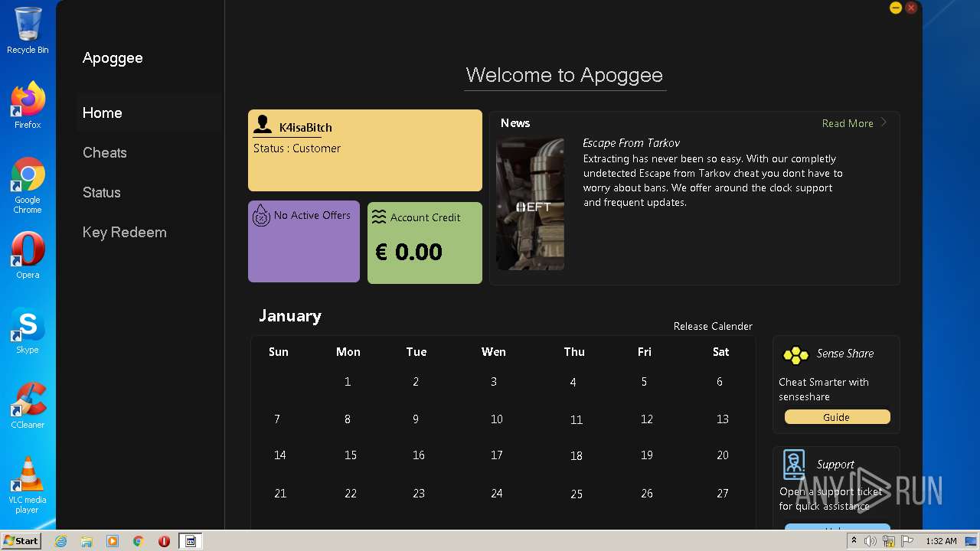The image size is (980, 551).
Task: Open Opera desktop icon
Action: [x=28, y=256]
